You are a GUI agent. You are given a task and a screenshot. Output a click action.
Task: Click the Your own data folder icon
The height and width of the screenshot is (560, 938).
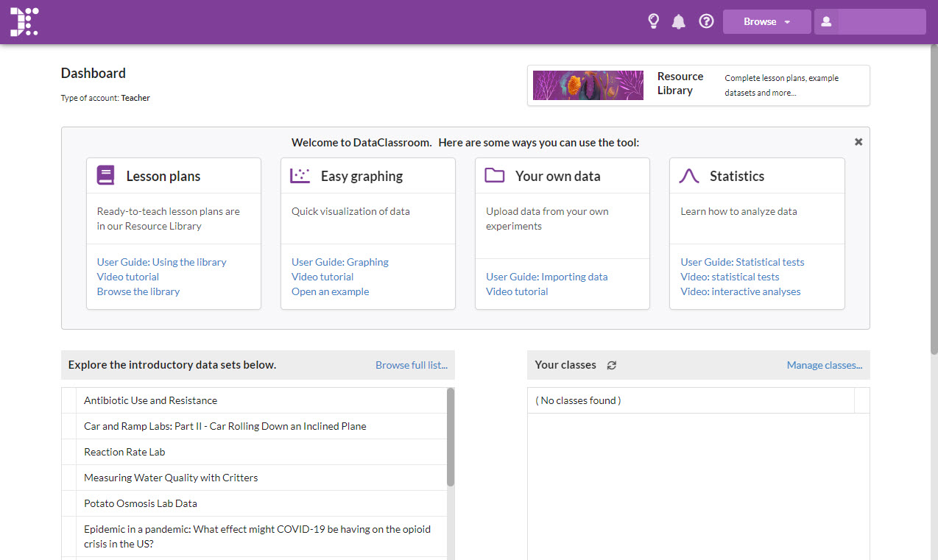[495, 176]
